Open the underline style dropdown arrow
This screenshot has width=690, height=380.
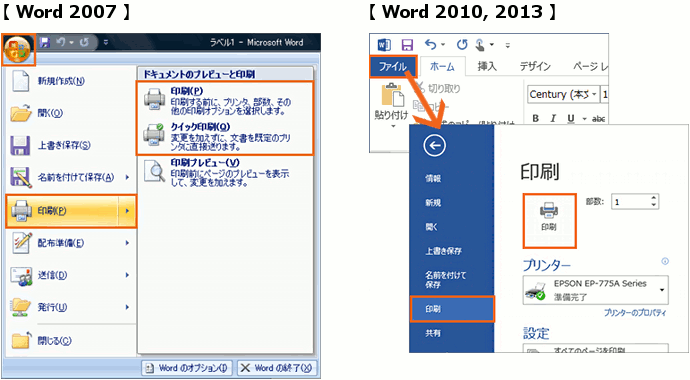[584, 119]
